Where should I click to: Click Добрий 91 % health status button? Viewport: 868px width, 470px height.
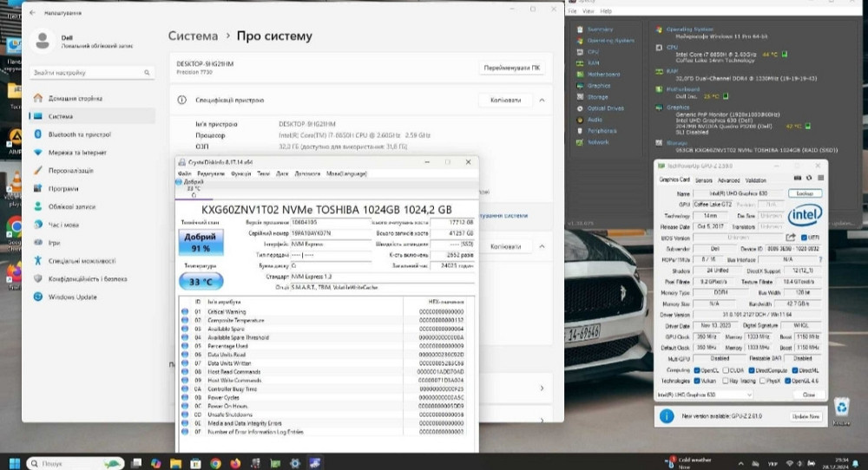201,242
